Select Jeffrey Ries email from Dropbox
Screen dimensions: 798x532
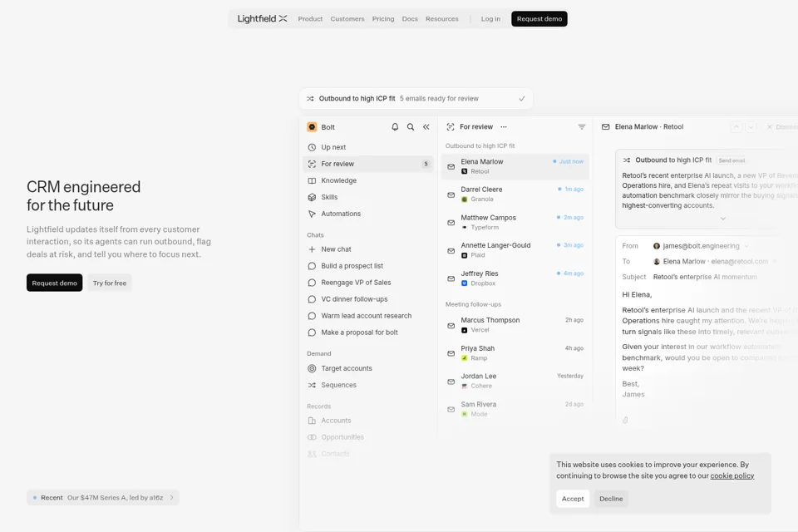coord(515,278)
